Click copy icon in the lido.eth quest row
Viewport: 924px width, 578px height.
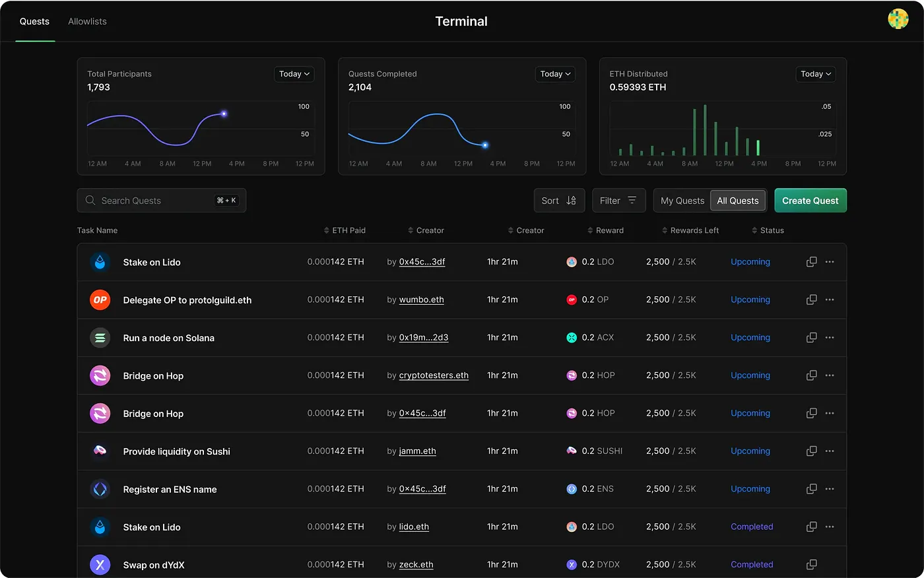point(812,527)
